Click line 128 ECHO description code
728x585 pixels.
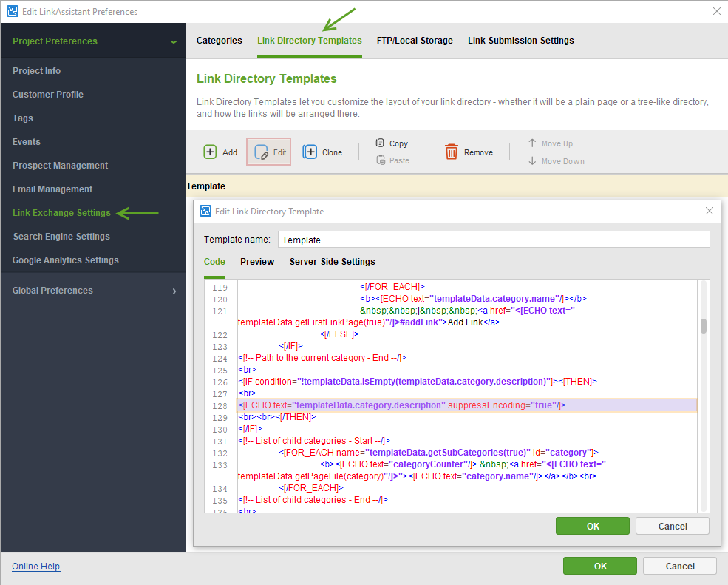(x=402, y=405)
